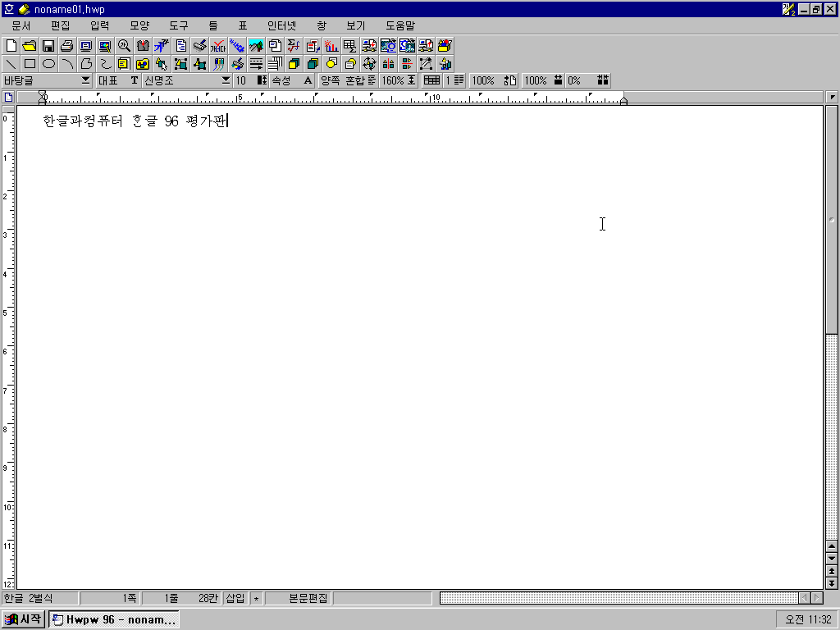Image resolution: width=840 pixels, height=630 pixels.
Task: Click the page icon left of the ruler
Action: tap(8, 97)
